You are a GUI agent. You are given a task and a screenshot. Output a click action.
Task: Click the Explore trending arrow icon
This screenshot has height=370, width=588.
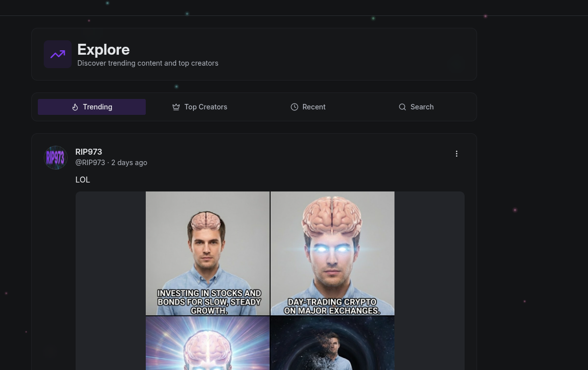(x=58, y=54)
